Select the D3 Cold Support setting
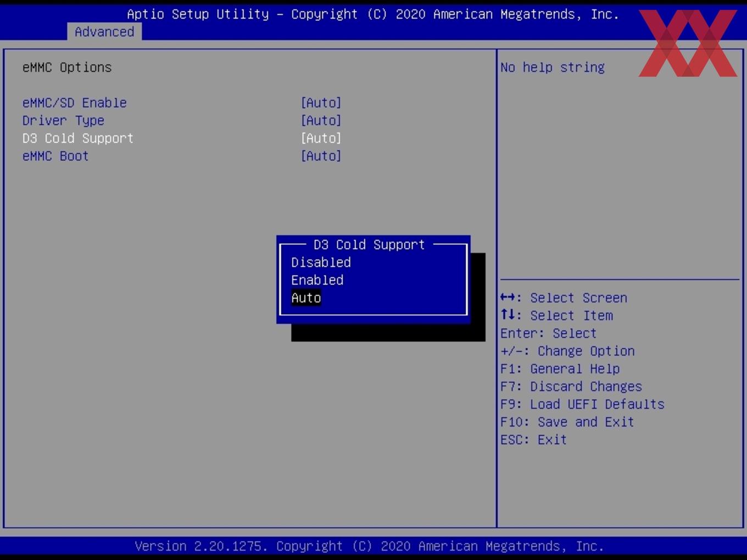The image size is (747, 560). click(x=78, y=138)
